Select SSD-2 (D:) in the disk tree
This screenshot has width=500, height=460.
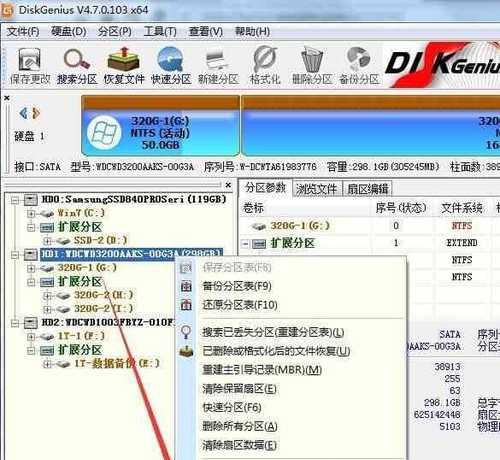100,241
